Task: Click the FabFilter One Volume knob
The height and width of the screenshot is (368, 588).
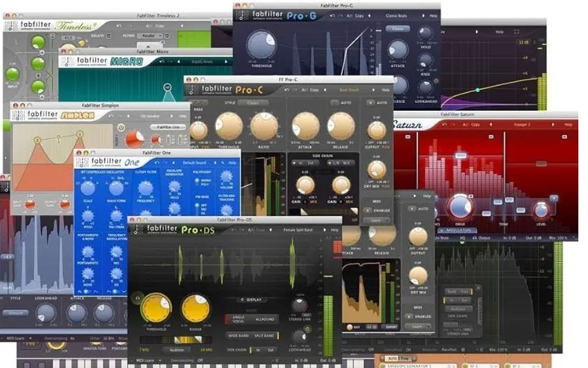Action: [x=226, y=176]
